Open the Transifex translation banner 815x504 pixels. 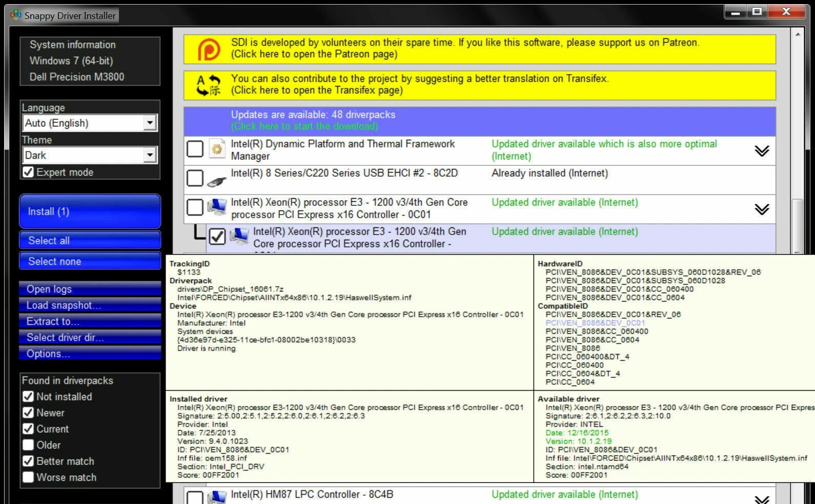pyautogui.click(x=480, y=86)
